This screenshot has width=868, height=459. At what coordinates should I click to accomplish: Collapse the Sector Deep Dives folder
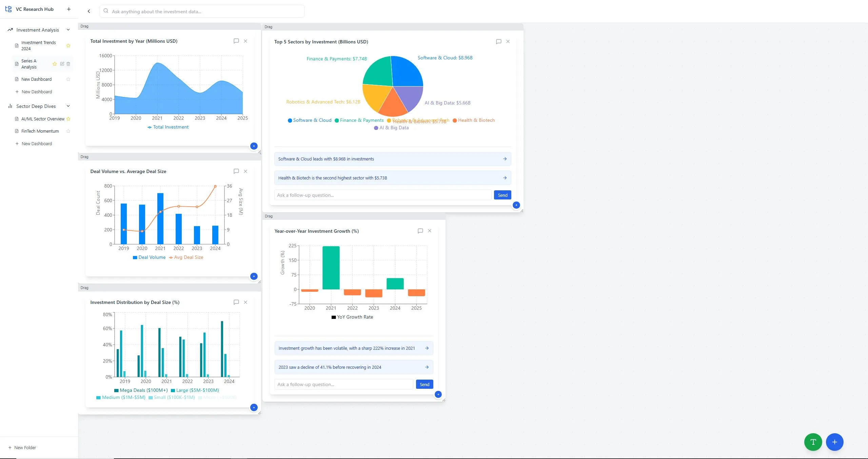pyautogui.click(x=68, y=106)
